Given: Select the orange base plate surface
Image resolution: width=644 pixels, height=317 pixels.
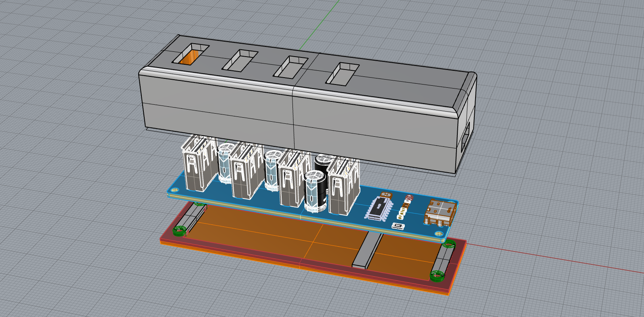Looking at the screenshot, I should (x=283, y=239).
